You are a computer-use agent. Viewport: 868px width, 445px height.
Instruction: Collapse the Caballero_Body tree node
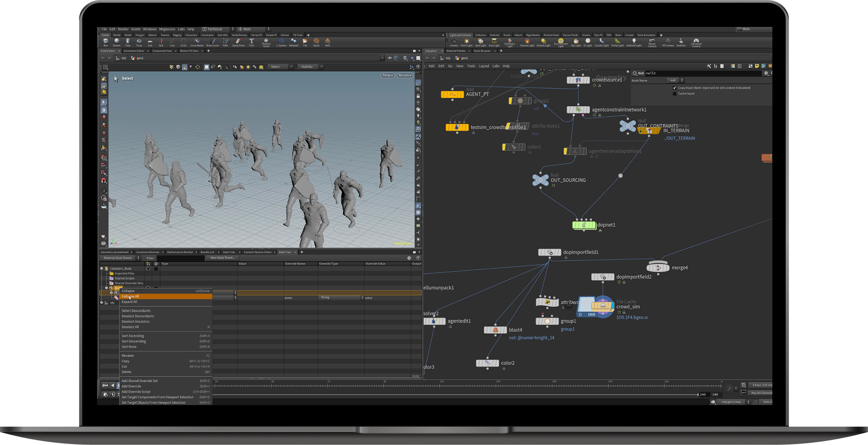102,268
